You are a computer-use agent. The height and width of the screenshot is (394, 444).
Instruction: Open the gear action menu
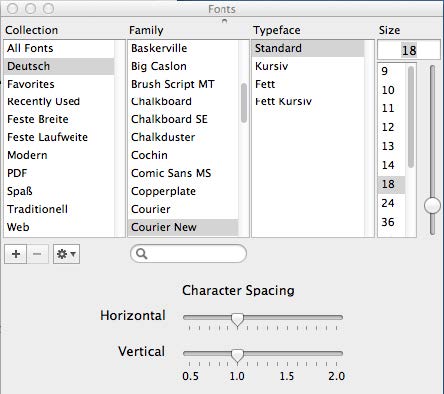(66, 254)
